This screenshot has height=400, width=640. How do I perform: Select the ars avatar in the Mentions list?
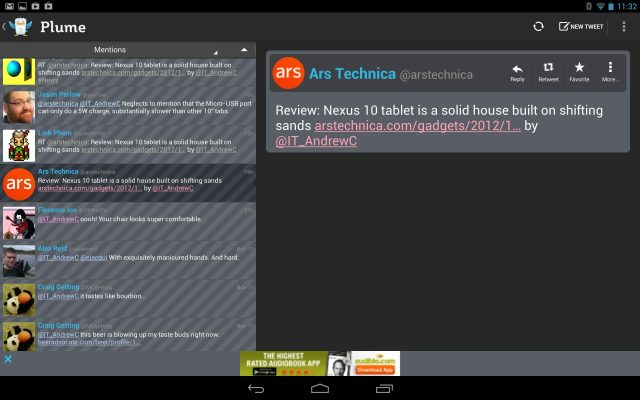click(x=19, y=184)
